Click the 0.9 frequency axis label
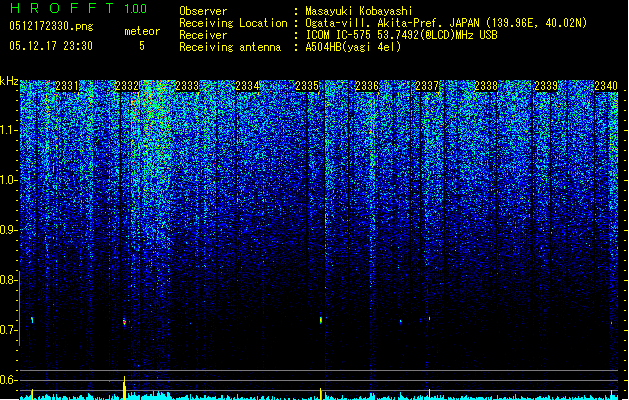 point(8,230)
